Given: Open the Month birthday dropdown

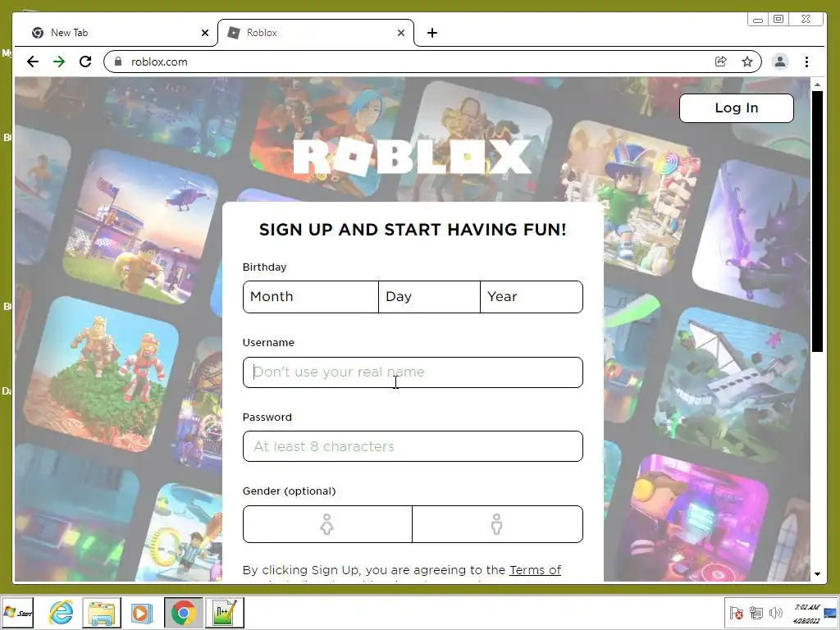Looking at the screenshot, I should 311,297.
